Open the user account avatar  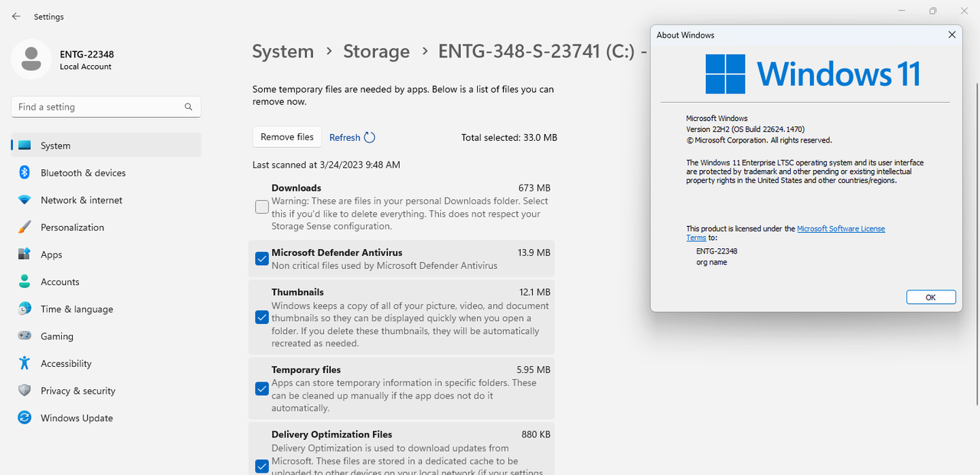[x=31, y=60]
